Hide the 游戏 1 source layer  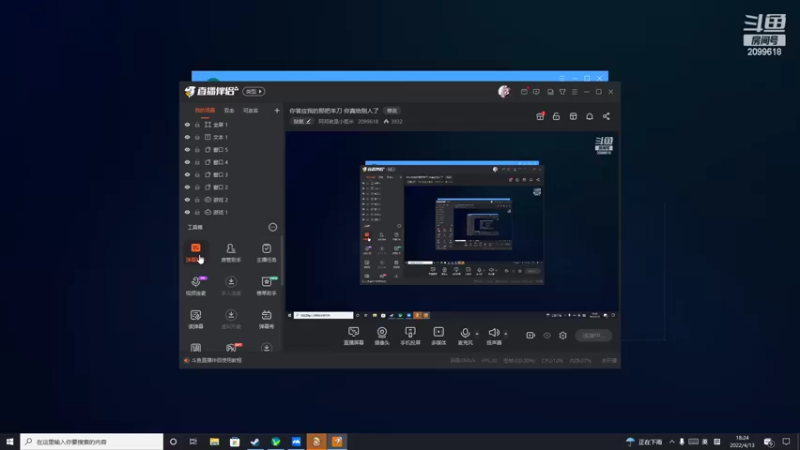click(187, 212)
